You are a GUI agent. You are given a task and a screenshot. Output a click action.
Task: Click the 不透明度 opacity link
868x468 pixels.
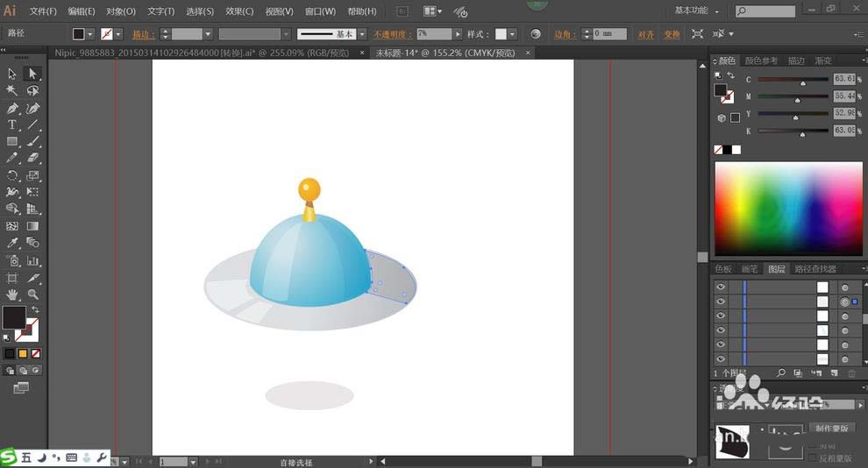pyautogui.click(x=392, y=34)
